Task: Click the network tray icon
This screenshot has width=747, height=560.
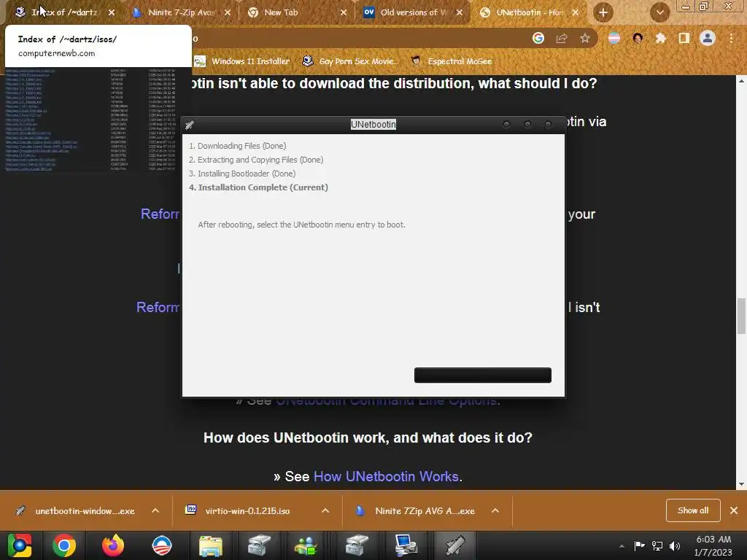Action: [657, 545]
